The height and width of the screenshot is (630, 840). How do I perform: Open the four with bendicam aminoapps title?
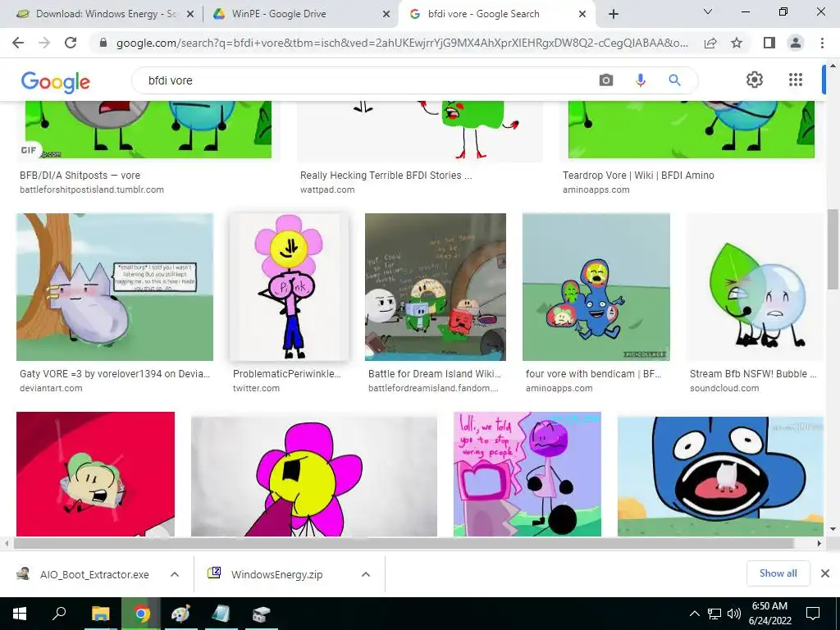point(594,374)
